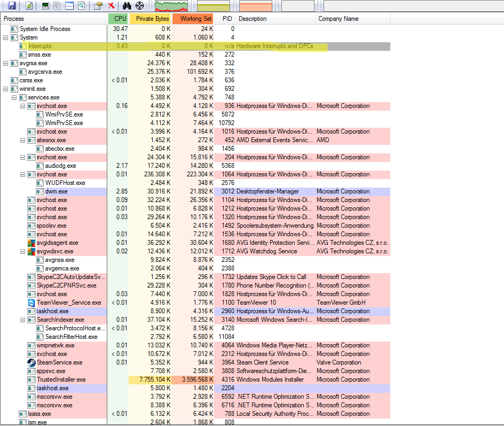504x426 pixels.
Task: Open Find Handle binoculars icon
Action: pyautogui.click(x=127, y=5)
